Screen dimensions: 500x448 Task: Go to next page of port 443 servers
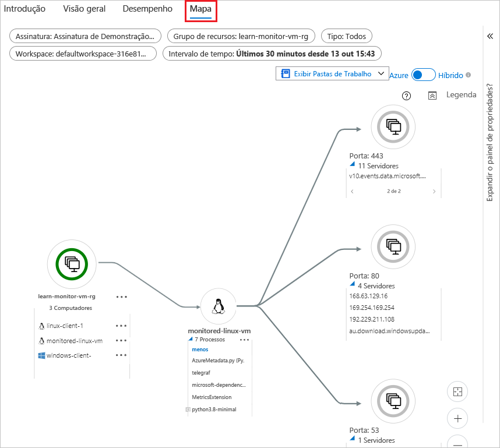(434, 191)
